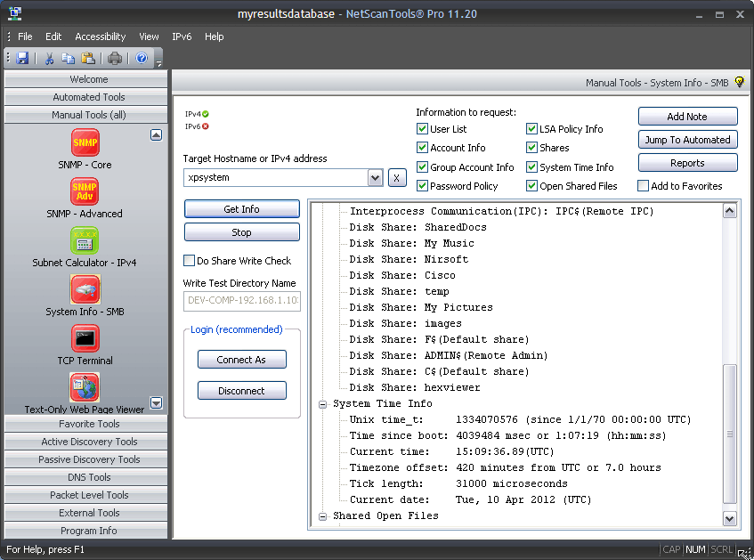Open the View menu
Image resolution: width=754 pixels, height=560 pixels.
pos(149,37)
